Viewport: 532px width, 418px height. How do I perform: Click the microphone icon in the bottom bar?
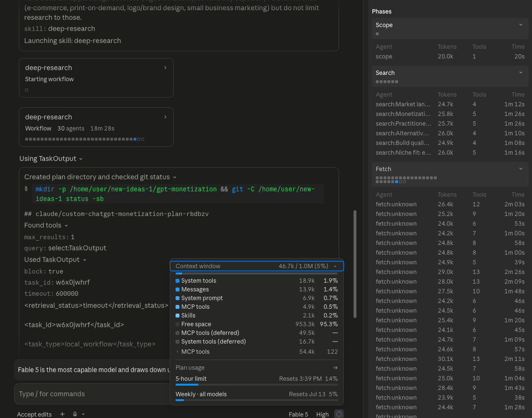pos(74,414)
